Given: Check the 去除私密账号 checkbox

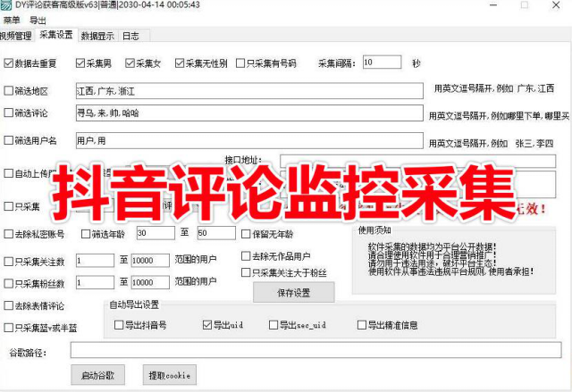Looking at the screenshot, I should pyautogui.click(x=9, y=234).
